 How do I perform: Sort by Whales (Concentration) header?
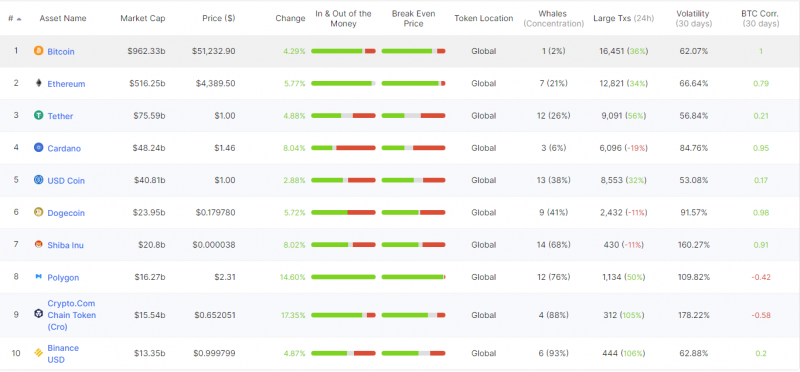[x=554, y=18]
